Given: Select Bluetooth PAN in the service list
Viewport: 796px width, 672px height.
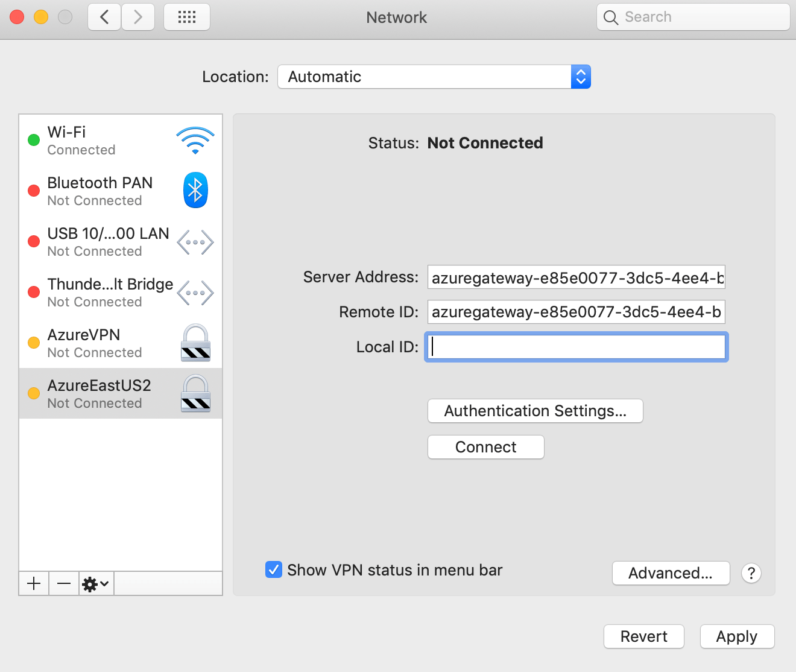Looking at the screenshot, I should [121, 191].
